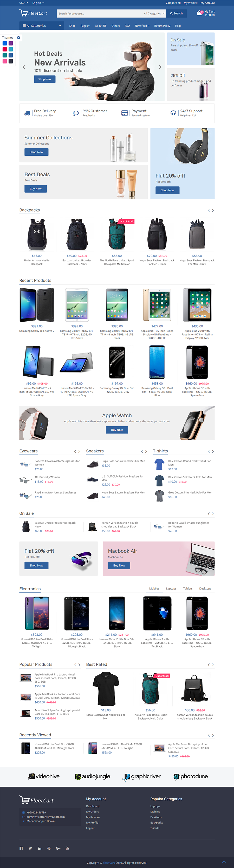Screen dimensions: 234x868
Task: Show previous Backpacks carousel items
Action: click(209, 210)
